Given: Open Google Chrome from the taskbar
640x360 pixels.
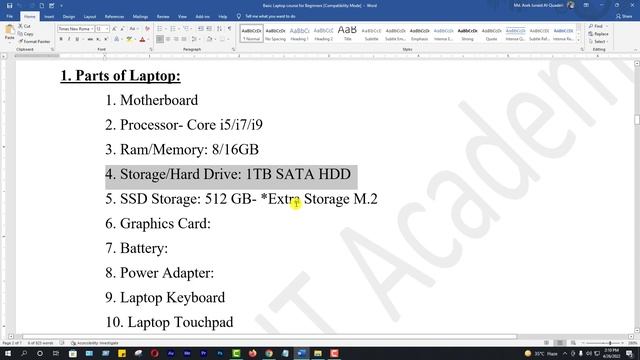Looking at the screenshot, I should coord(269,353).
